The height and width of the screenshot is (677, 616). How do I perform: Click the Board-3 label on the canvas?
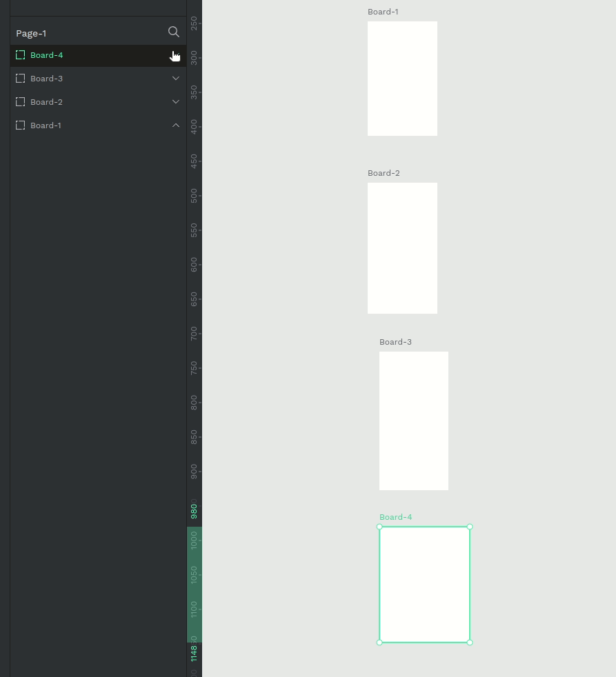(x=395, y=341)
